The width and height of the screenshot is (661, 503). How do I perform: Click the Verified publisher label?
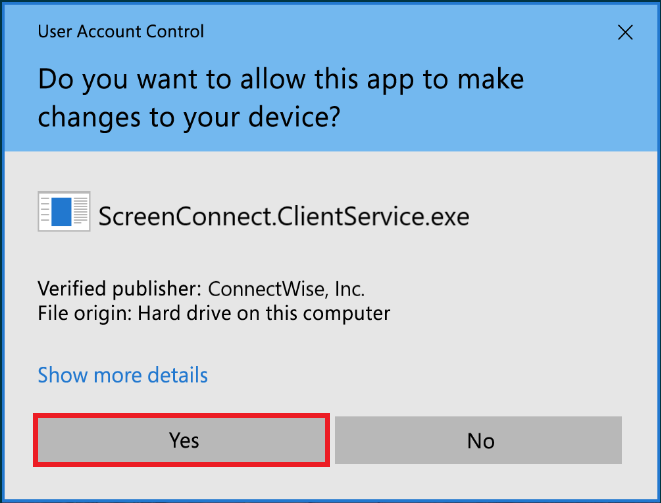pos(120,289)
